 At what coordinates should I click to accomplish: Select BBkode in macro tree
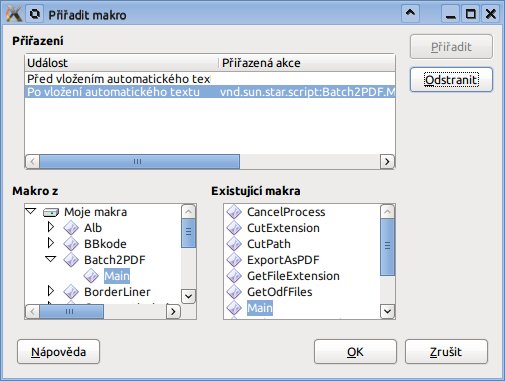coord(105,244)
